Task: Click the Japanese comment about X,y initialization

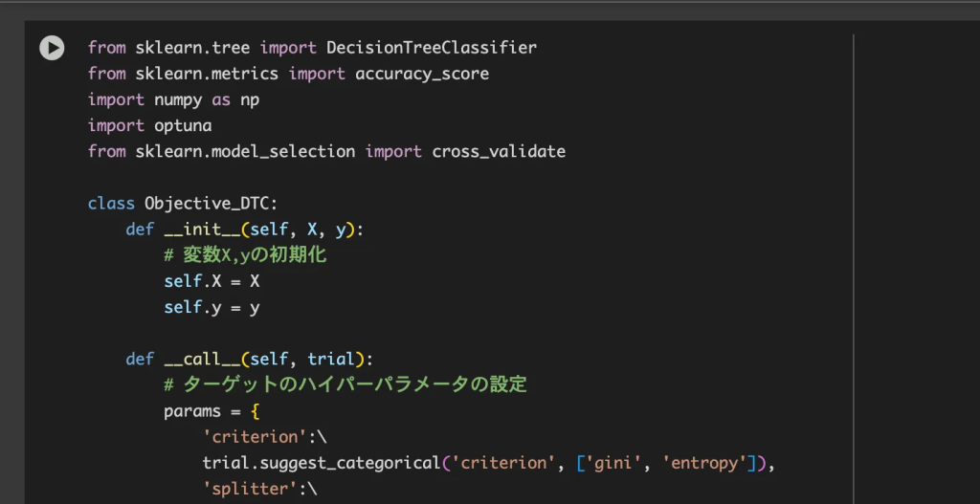Action: tap(245, 254)
